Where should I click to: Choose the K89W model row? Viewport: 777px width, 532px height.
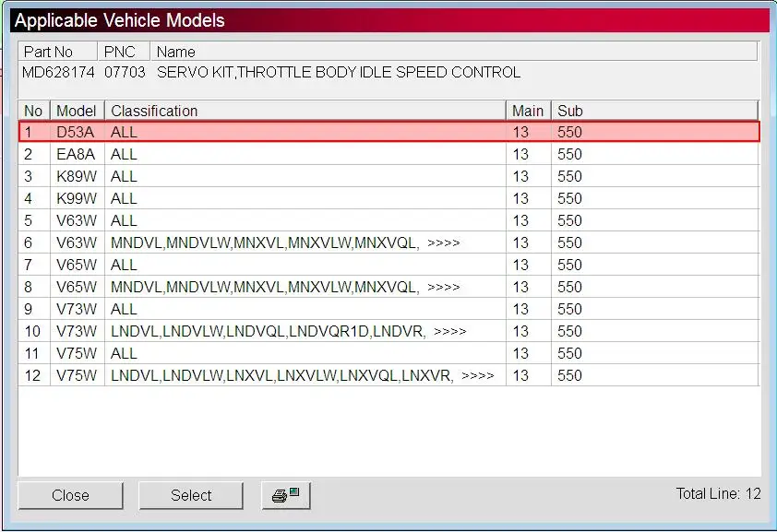pyautogui.click(x=389, y=176)
